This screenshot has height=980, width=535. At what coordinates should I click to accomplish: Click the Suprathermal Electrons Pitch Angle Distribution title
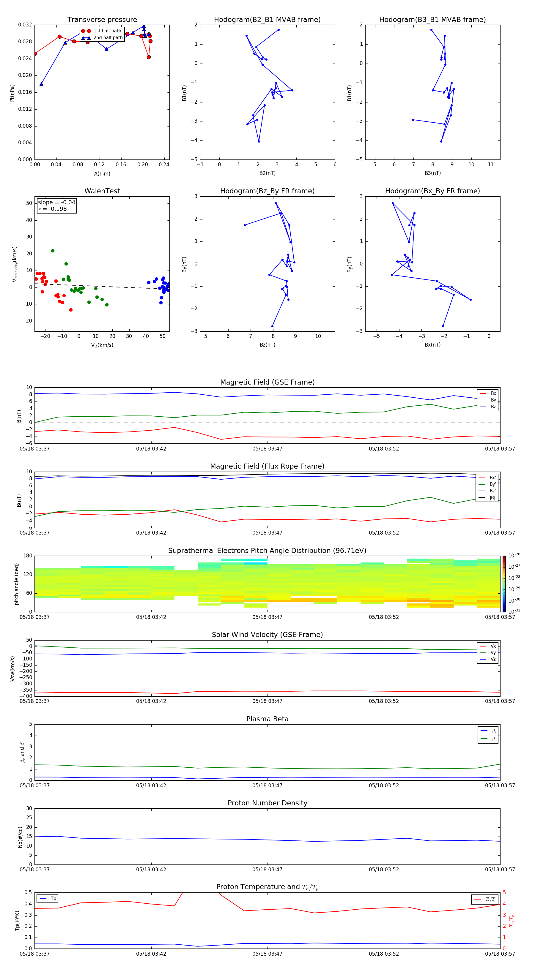point(267,551)
